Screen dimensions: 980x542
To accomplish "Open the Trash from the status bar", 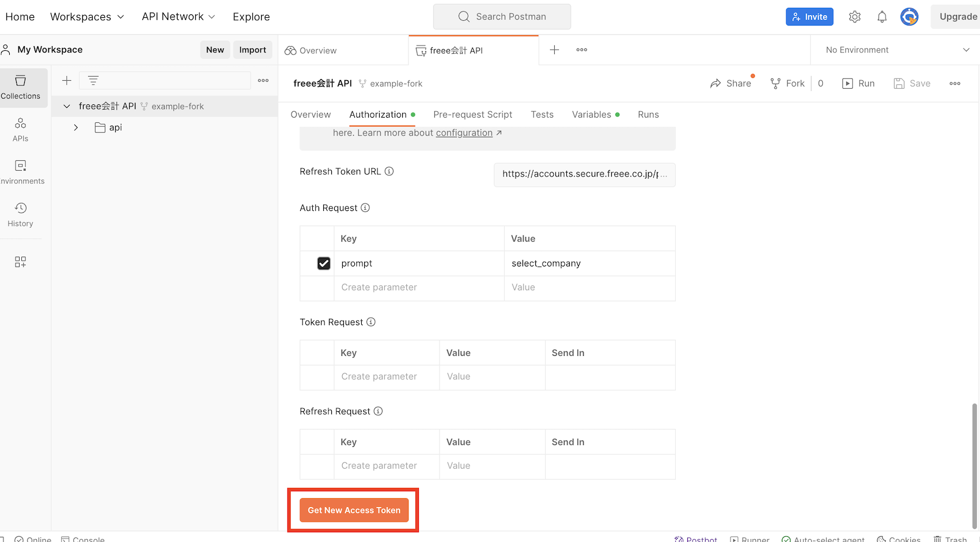I will coord(949,539).
